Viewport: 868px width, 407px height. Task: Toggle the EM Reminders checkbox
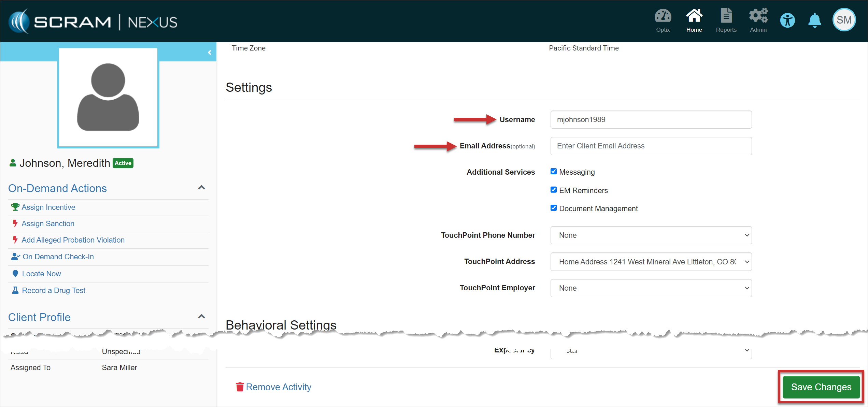coord(553,190)
